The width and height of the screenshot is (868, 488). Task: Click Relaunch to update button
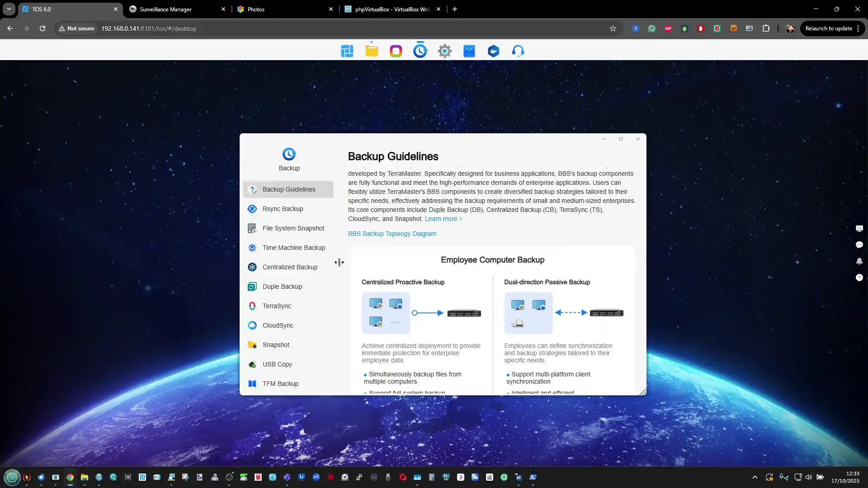[828, 28]
